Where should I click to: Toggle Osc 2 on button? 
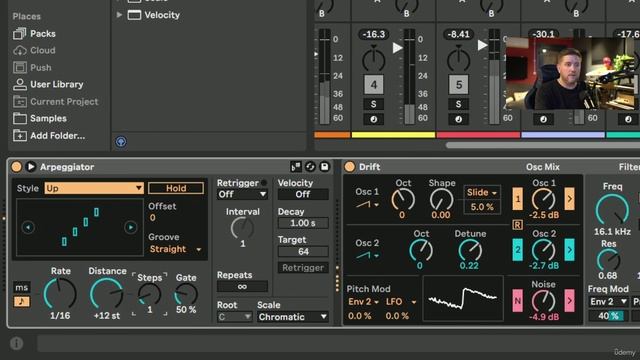click(518, 249)
